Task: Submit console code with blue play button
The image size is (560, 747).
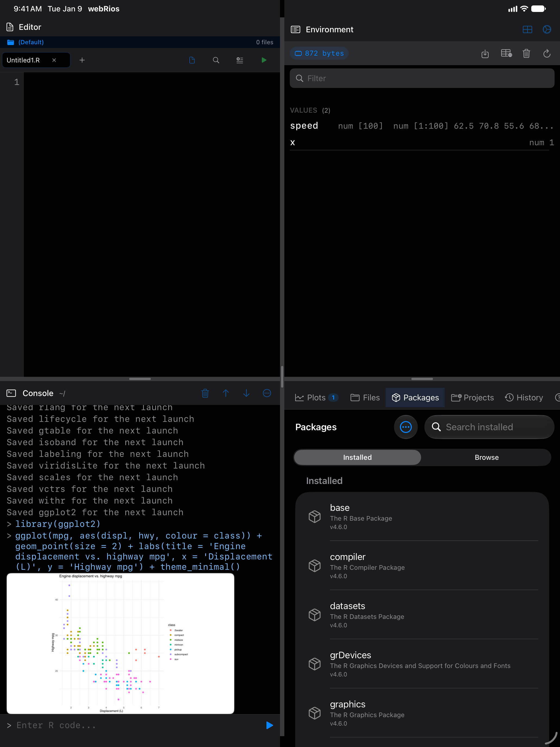Action: [x=269, y=725]
